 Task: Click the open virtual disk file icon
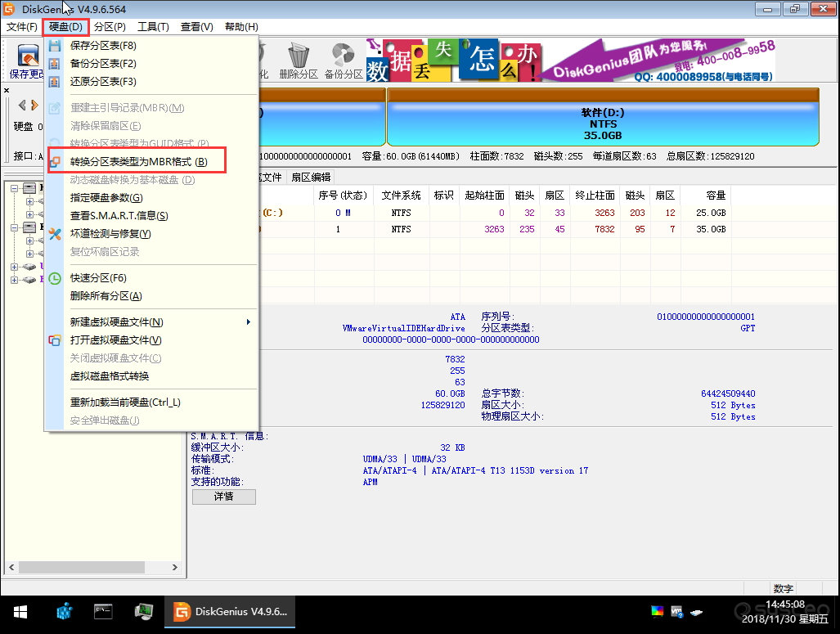(x=55, y=340)
